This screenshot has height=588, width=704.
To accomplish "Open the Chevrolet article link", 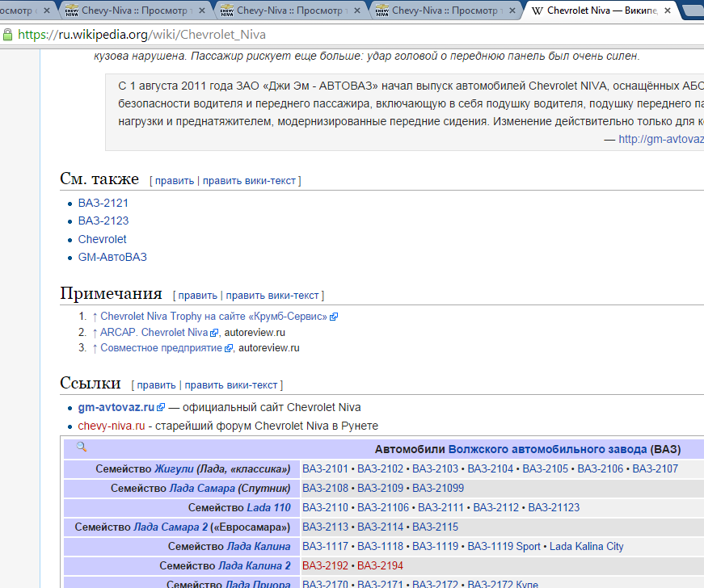I will coord(103,240).
